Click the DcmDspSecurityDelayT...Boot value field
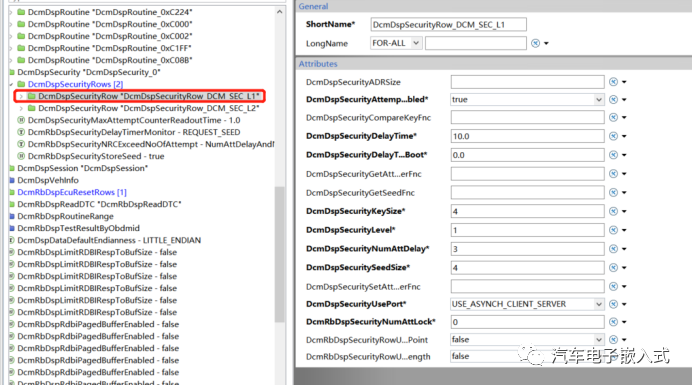Screen dimensions: 692x386 [x=527, y=155]
